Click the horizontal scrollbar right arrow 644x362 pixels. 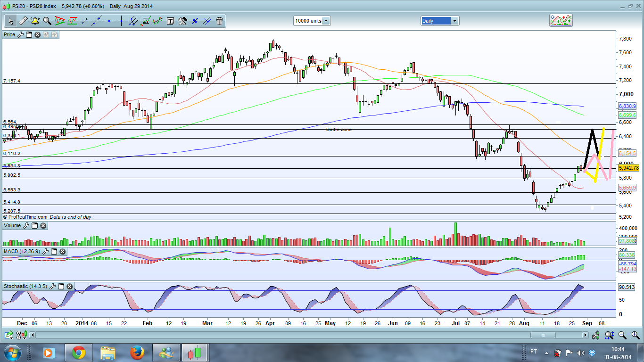point(585,335)
